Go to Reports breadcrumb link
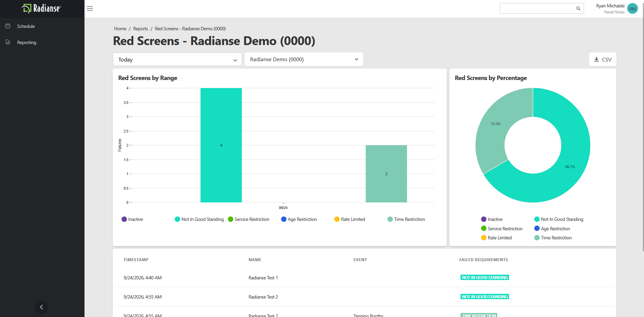Viewport: 644px width, 317px height. [140, 29]
